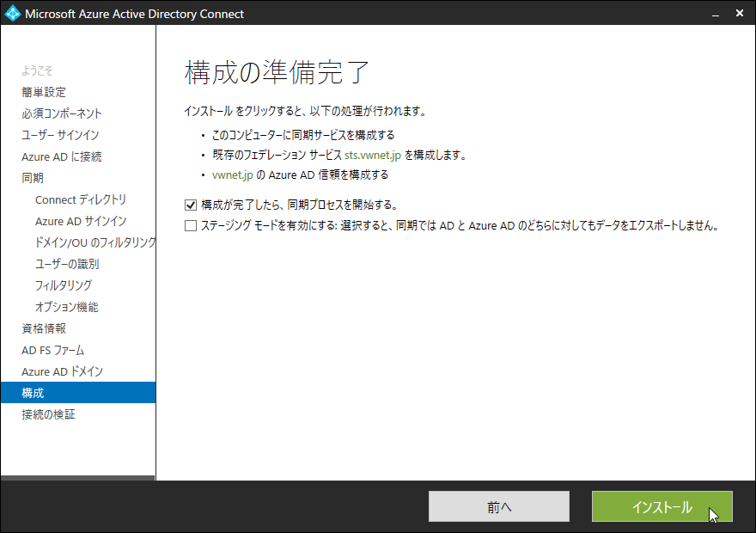Open ユーザー サインイン step

(x=60, y=135)
